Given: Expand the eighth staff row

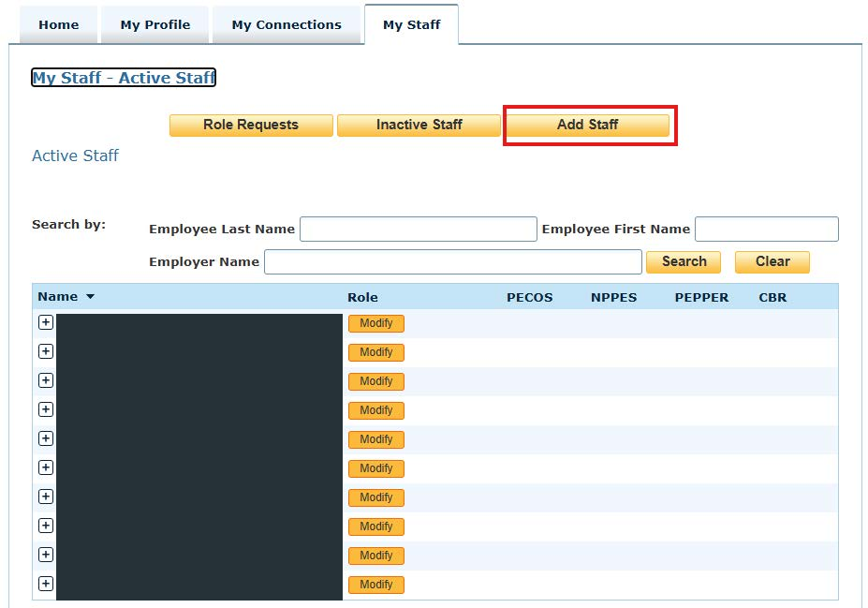Looking at the screenshot, I should tap(46, 526).
